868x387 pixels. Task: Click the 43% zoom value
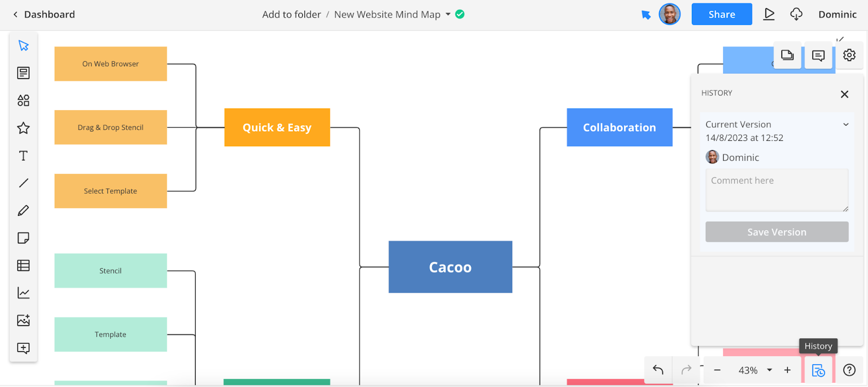[748, 370]
